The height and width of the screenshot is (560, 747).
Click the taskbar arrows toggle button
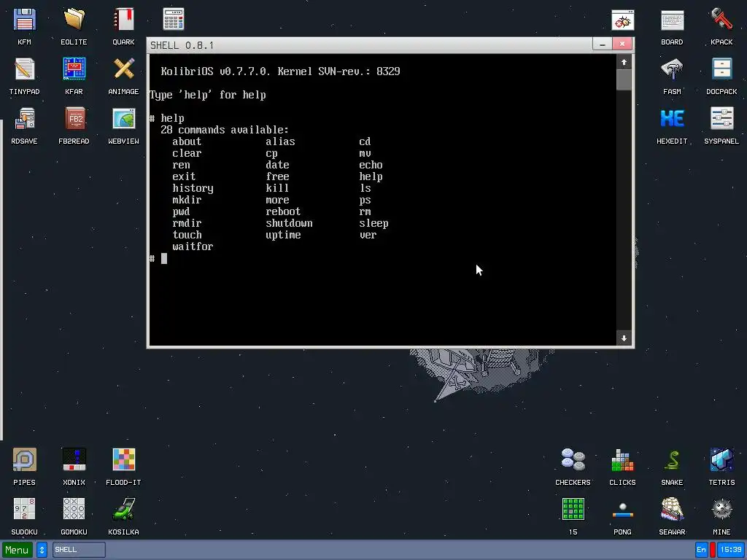coord(42,550)
